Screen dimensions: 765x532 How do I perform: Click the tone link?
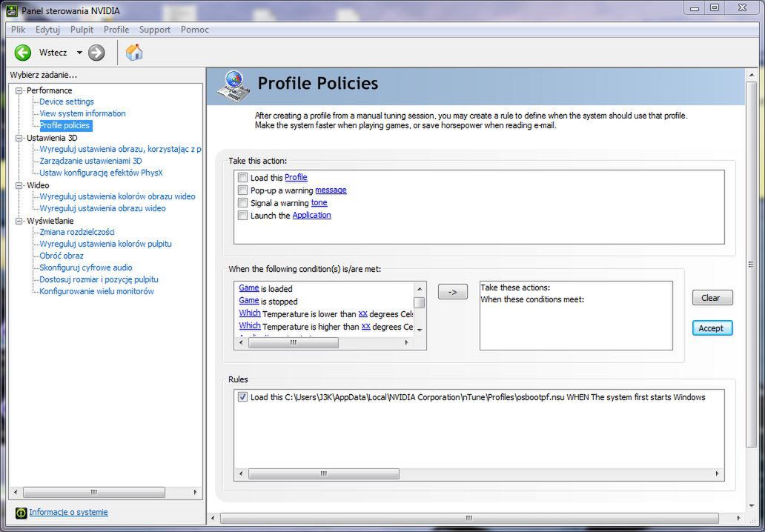[319, 203]
